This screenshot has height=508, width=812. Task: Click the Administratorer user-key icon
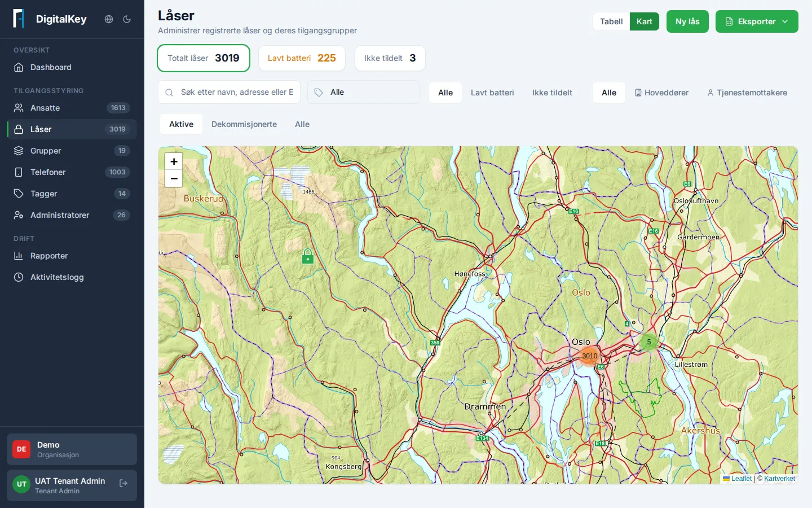[19, 215]
